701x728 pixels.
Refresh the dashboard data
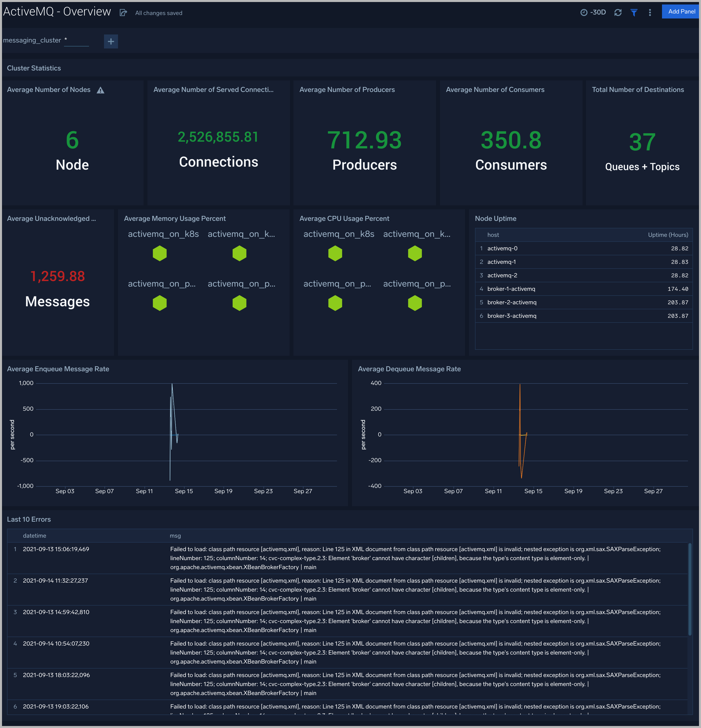point(618,12)
